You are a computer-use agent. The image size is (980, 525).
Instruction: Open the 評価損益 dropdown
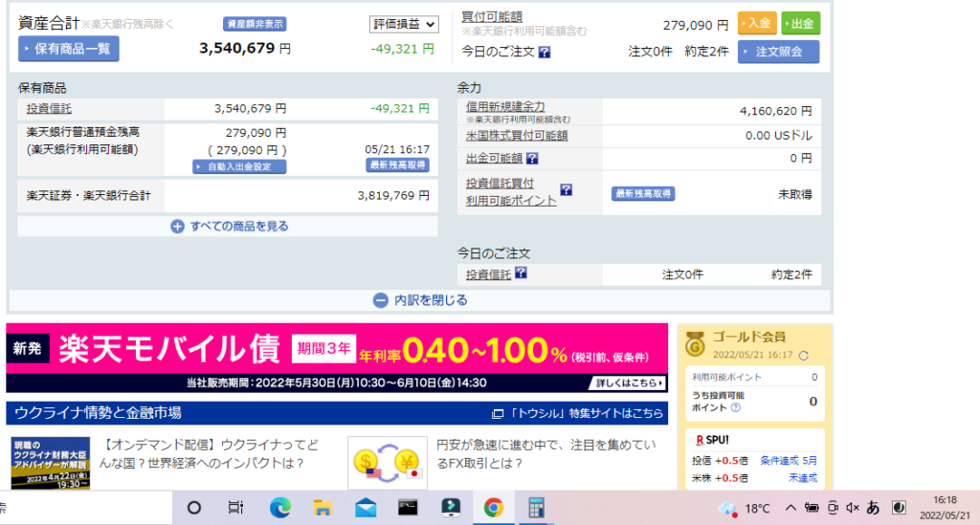point(404,24)
